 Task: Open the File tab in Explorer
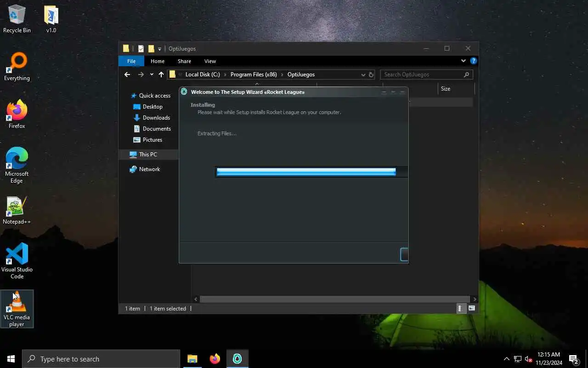click(x=131, y=61)
